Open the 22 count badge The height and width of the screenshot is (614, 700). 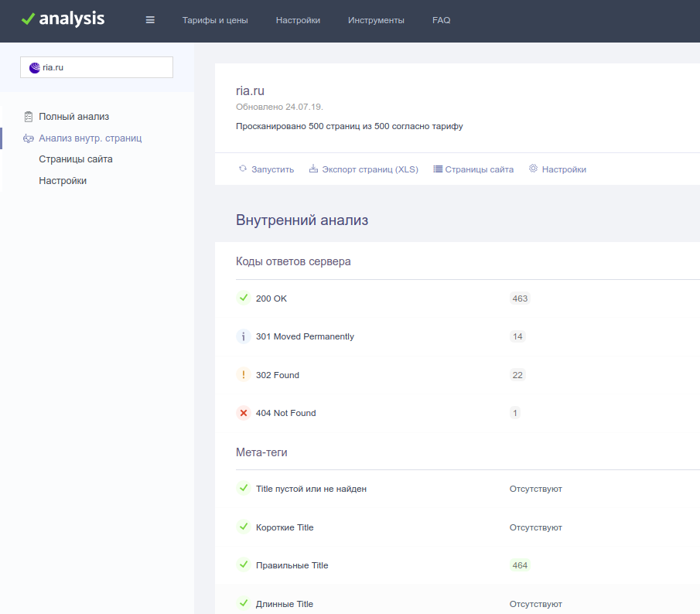click(517, 375)
